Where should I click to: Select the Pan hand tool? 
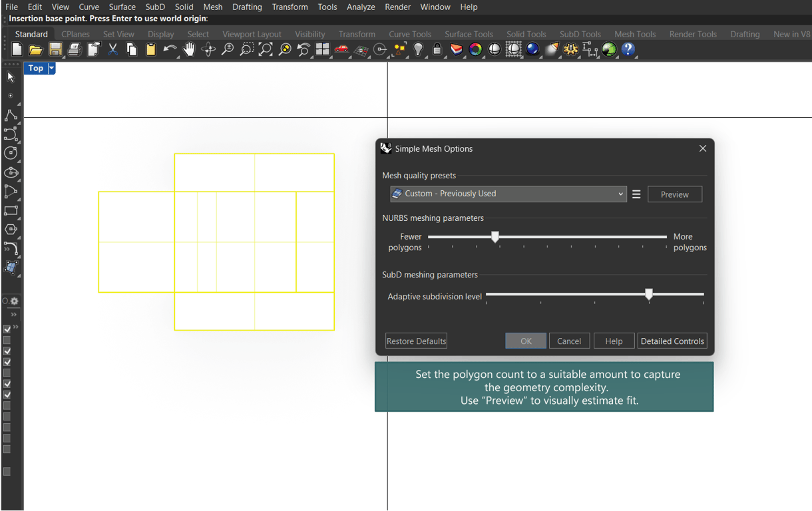(x=189, y=49)
